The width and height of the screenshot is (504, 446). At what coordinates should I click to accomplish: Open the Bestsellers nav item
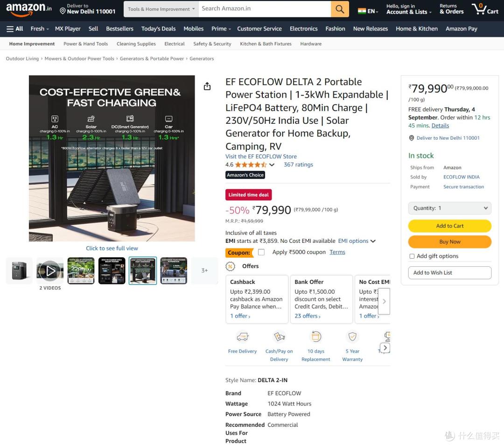119,28
